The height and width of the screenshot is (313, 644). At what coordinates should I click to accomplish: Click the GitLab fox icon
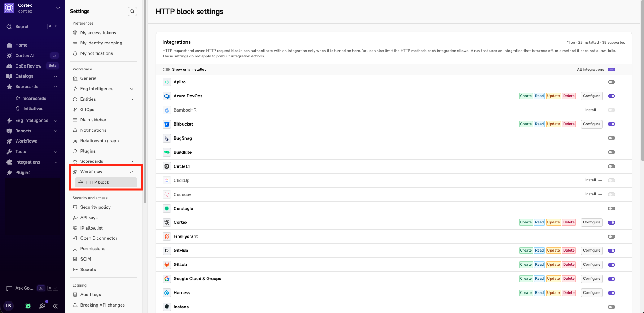point(167,265)
